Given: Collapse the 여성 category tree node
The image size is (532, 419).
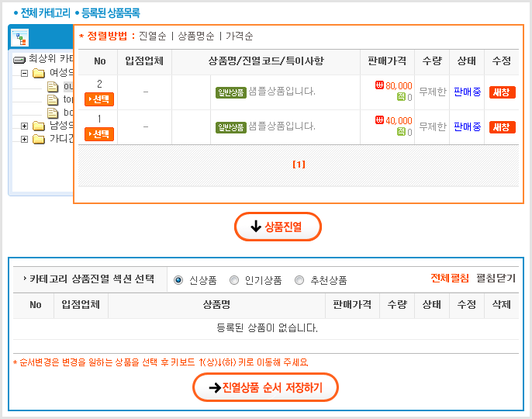Looking at the screenshot, I should point(25,73).
